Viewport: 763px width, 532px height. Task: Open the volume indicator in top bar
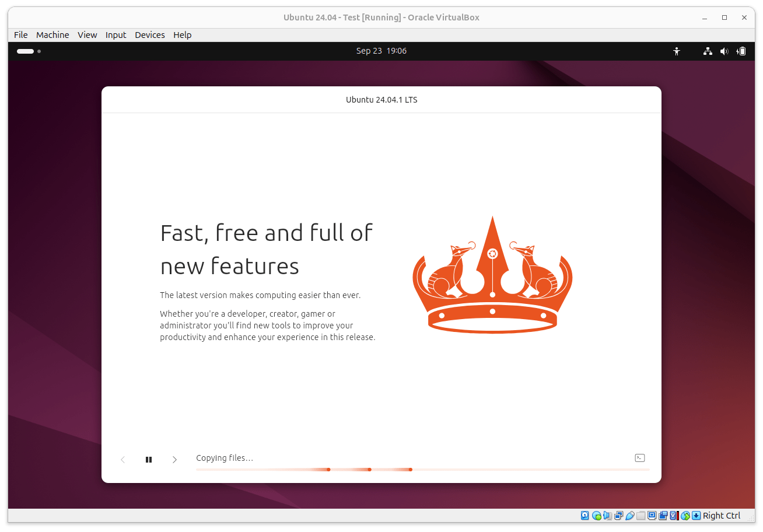tap(724, 51)
